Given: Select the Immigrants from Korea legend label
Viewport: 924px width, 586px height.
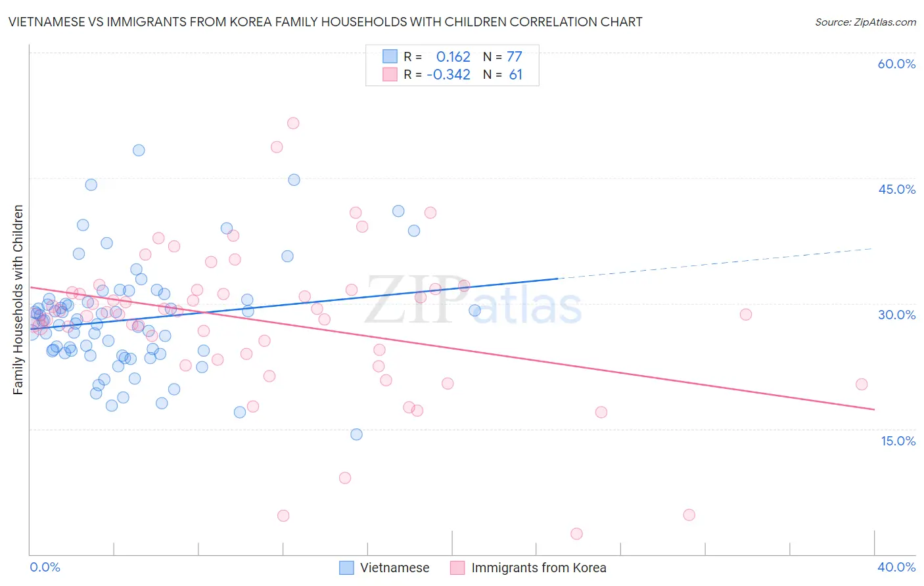Looking at the screenshot, I should (x=539, y=568).
